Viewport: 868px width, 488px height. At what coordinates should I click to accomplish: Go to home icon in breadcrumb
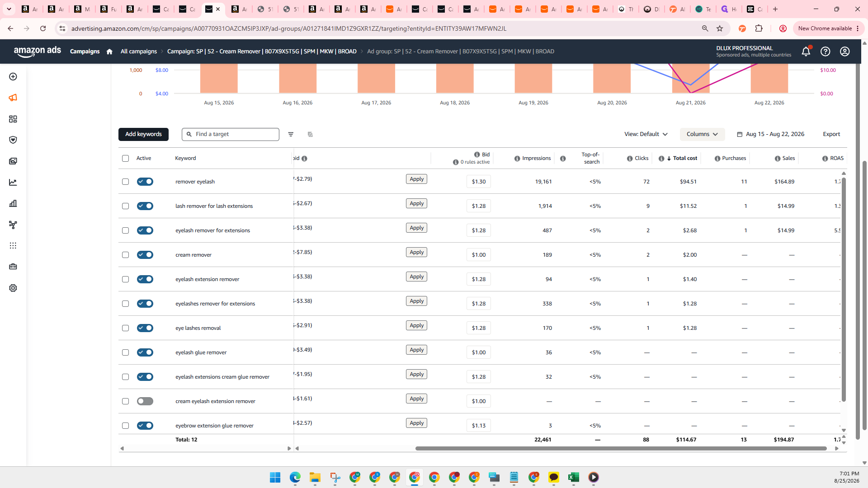coord(109,52)
